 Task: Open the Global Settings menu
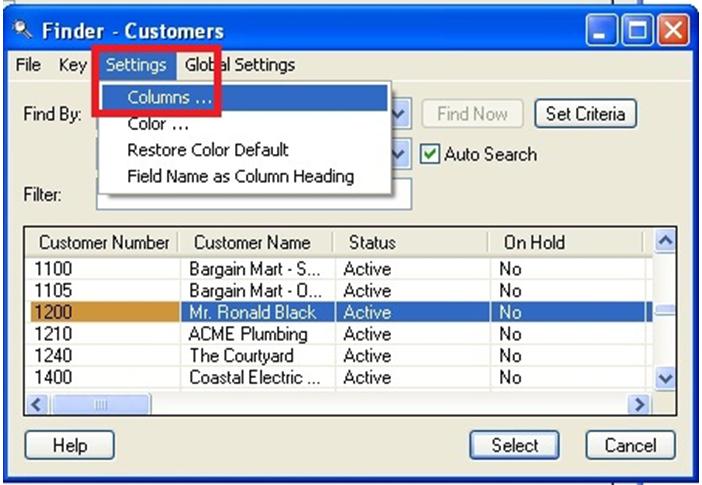[240, 65]
